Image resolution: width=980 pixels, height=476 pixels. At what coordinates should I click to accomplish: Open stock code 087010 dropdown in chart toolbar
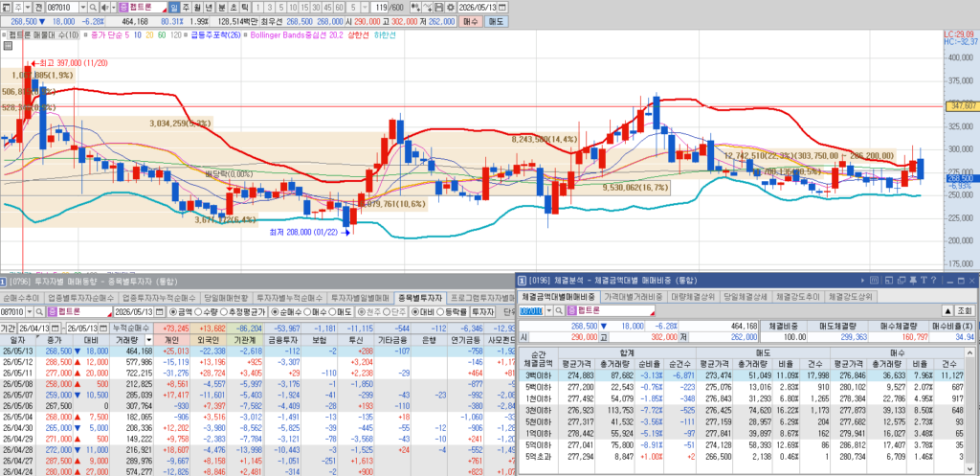pyautogui.click(x=83, y=7)
